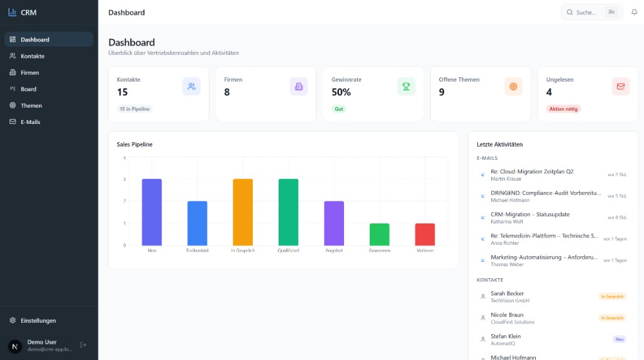Open email 'Re: Cloud-Migration Zeitplan Q2'
Viewport: 644px width, 360px height.
531,171
